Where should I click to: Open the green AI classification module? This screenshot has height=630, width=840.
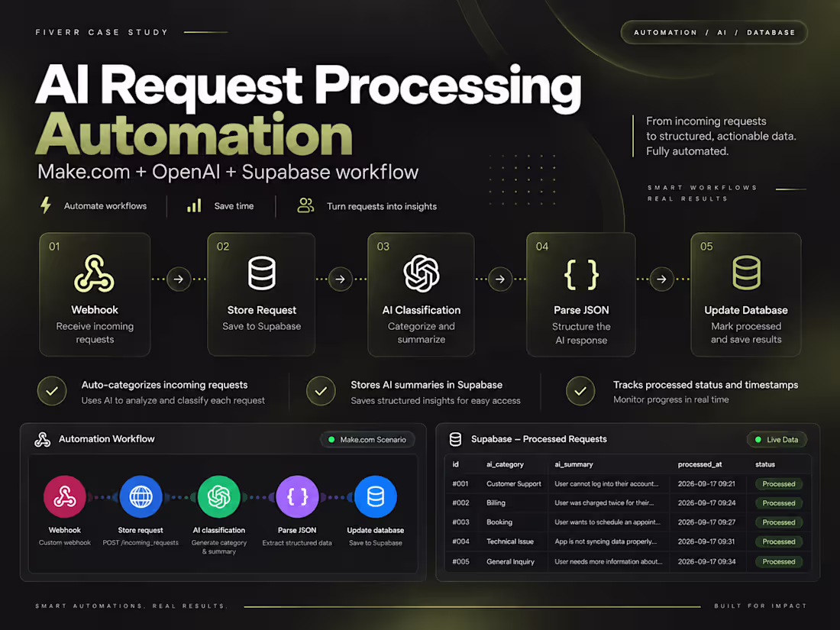pyautogui.click(x=219, y=496)
